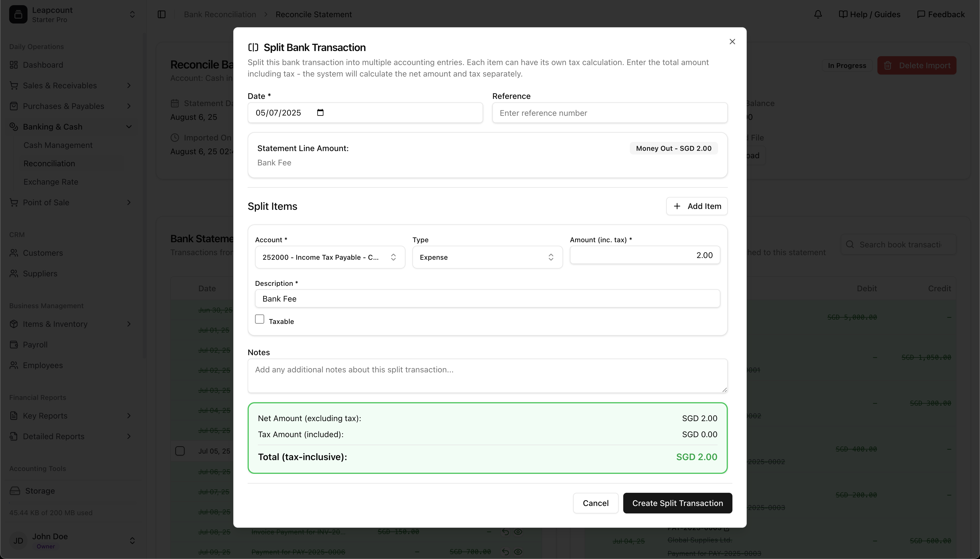Expand Point of Sale chevron
This screenshot has width=980, height=559.
pos(129,202)
